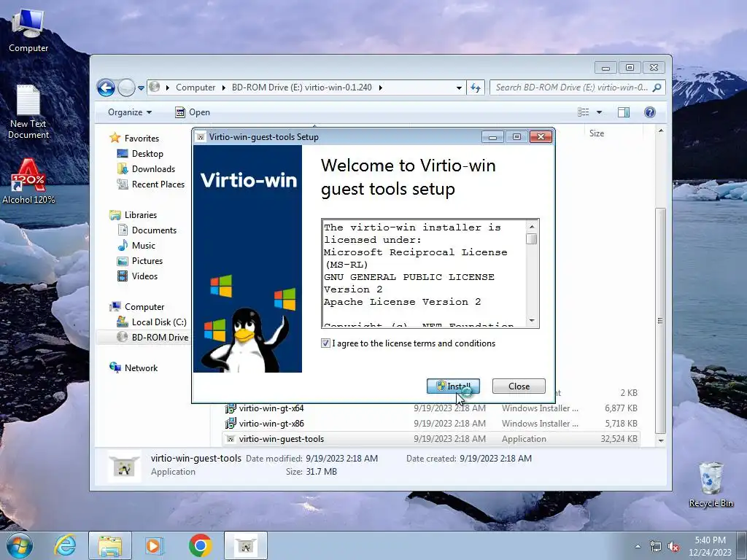Image resolution: width=747 pixels, height=560 pixels.
Task: Select Music library
Action: pos(144,246)
